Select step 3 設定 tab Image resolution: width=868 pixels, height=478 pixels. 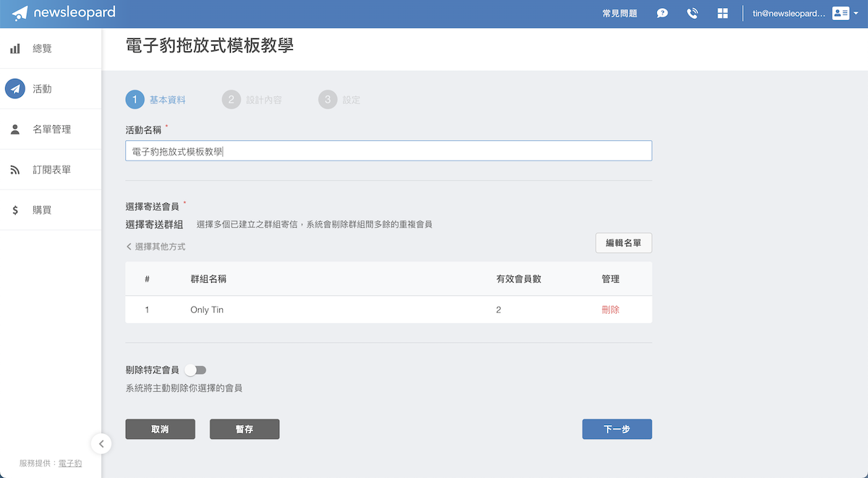coord(339,100)
